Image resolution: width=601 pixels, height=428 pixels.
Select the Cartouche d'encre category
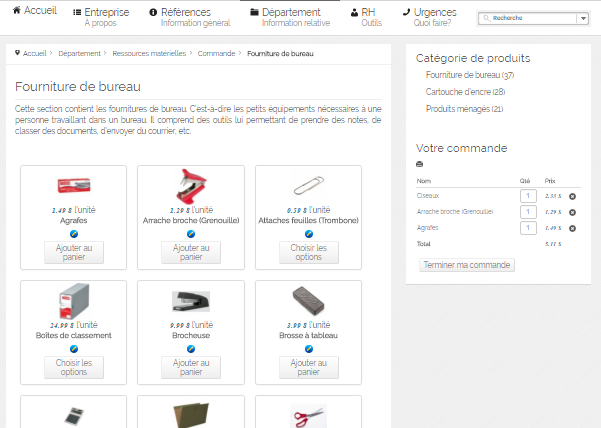[465, 92]
